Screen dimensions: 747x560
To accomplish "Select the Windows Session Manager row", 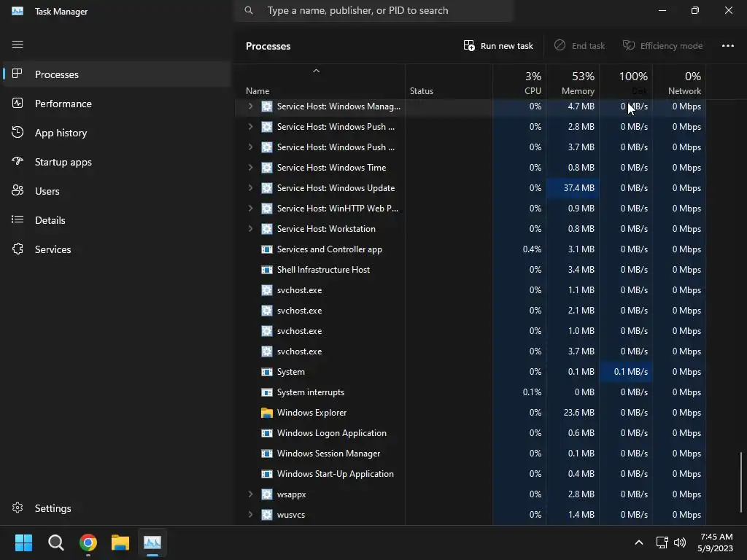I will 471,454.
